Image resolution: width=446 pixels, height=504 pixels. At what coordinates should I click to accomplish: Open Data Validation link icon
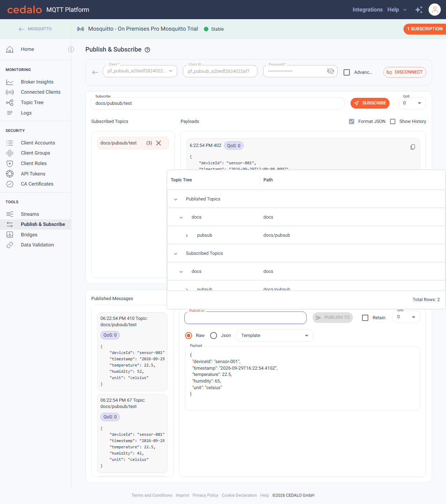(10, 245)
